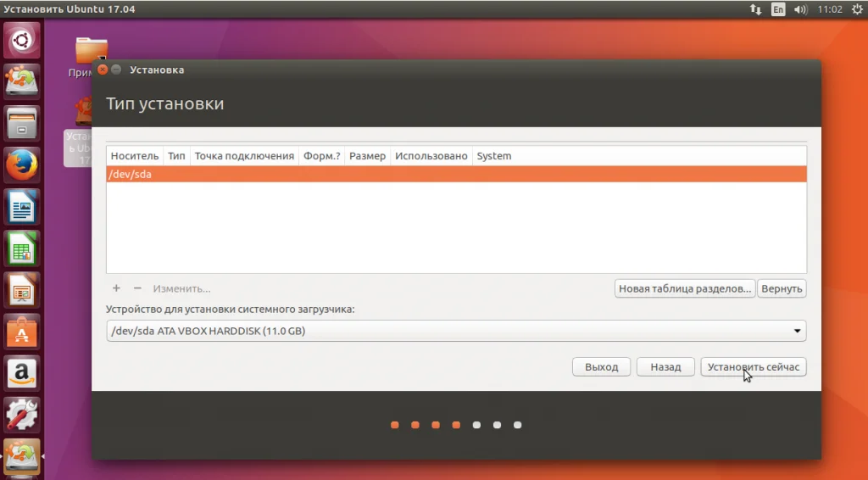The width and height of the screenshot is (868, 480).
Task: Click the Точка подключения column header
Action: click(x=244, y=156)
